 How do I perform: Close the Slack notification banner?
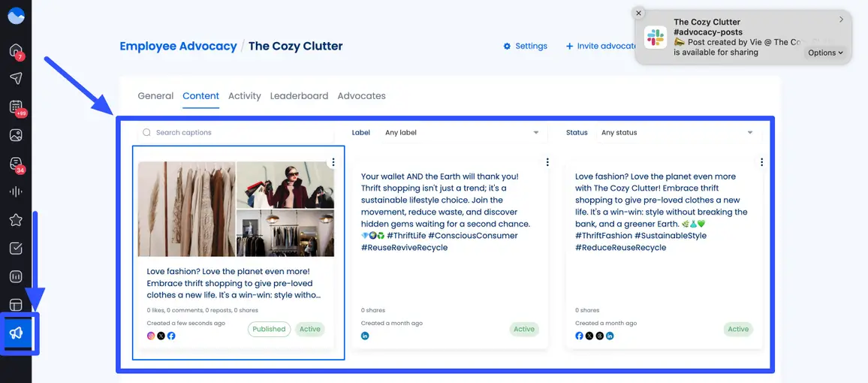coord(639,13)
